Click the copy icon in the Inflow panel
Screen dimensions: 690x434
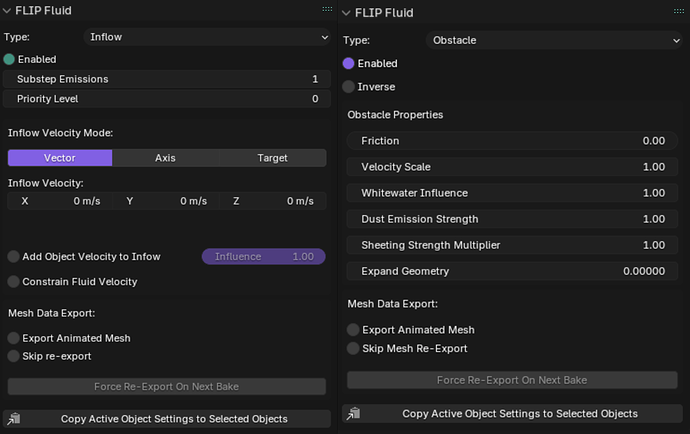coord(14,419)
